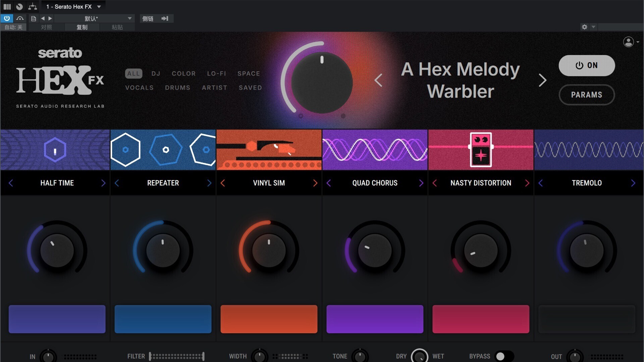644x362 pixels.
Task: Open the PARAMS panel
Action: (587, 95)
